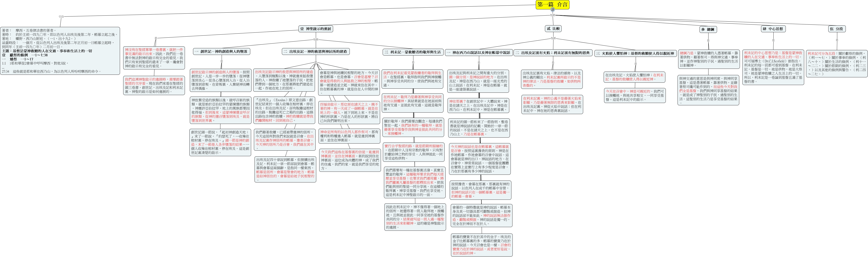Click the 包括 link label below the root

[x=553, y=15]
